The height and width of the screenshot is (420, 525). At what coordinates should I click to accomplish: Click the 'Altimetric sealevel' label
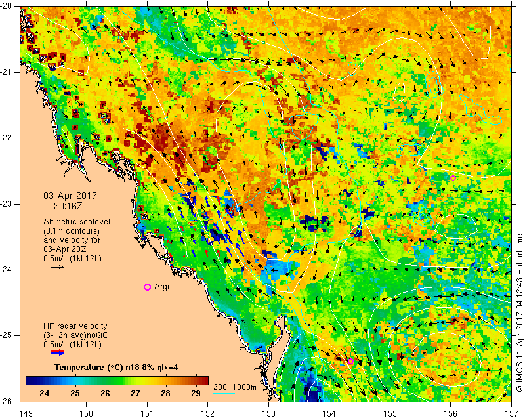pos(77,222)
